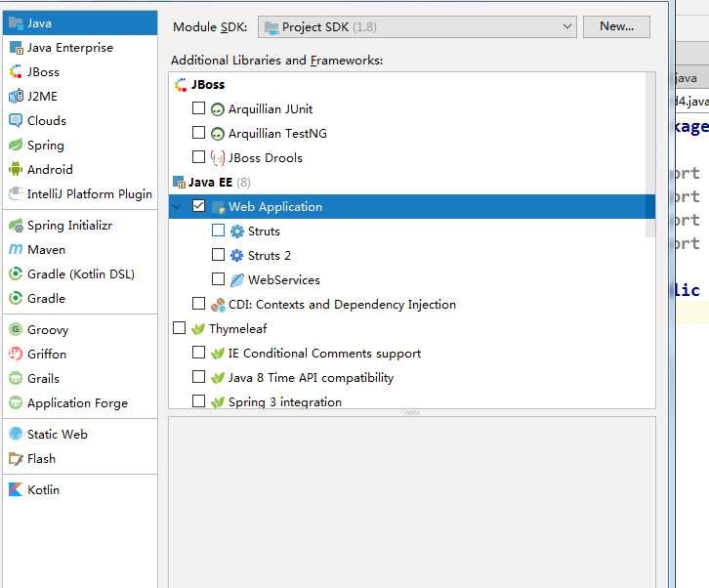Viewport: 709px width, 588px height.
Task: Click the frameworks list vertical scrollbar
Action: point(649,153)
